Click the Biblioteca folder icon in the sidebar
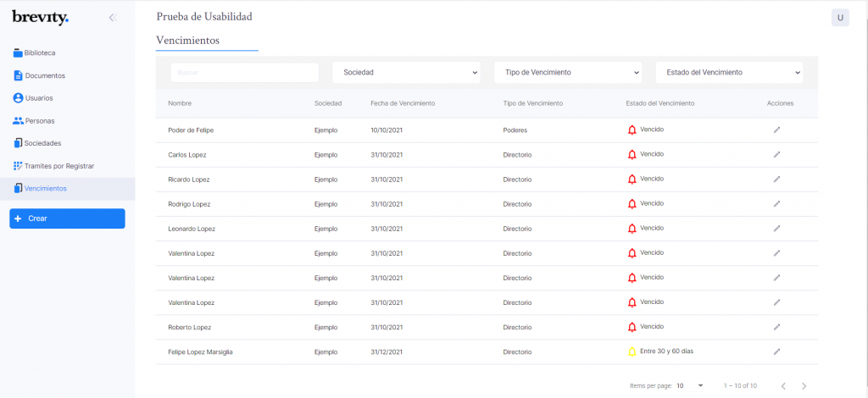The width and height of the screenshot is (868, 398). click(x=18, y=53)
